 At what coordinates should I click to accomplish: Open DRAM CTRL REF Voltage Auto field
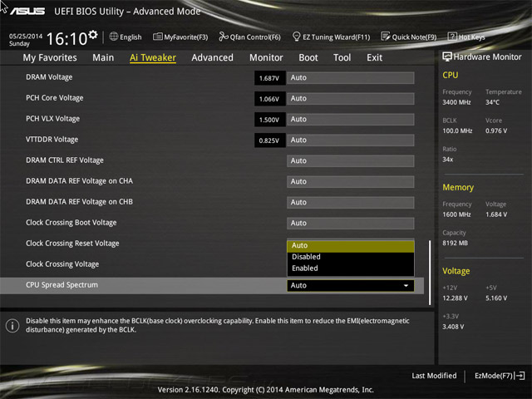(x=351, y=160)
